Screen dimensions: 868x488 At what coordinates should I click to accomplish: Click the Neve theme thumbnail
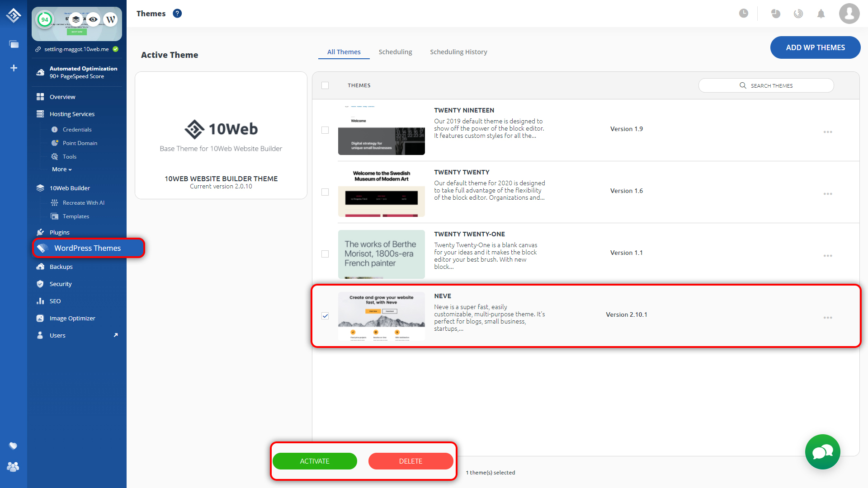[381, 316]
